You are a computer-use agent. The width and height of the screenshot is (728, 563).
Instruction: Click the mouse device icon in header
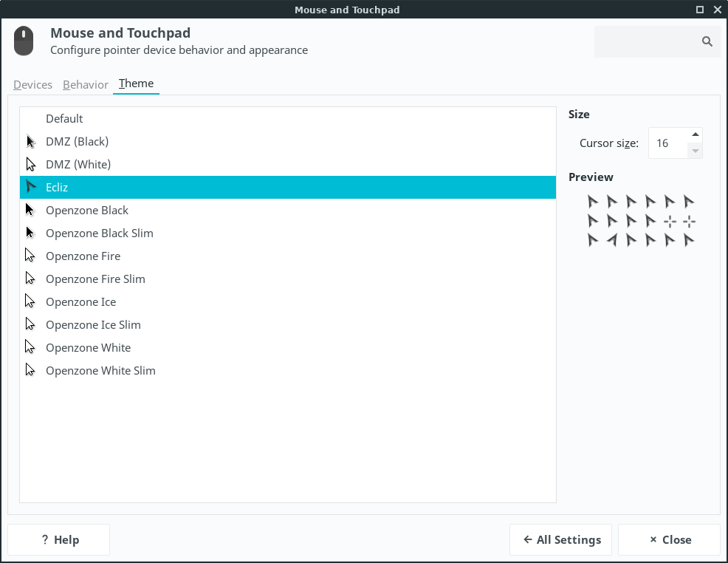[24, 41]
